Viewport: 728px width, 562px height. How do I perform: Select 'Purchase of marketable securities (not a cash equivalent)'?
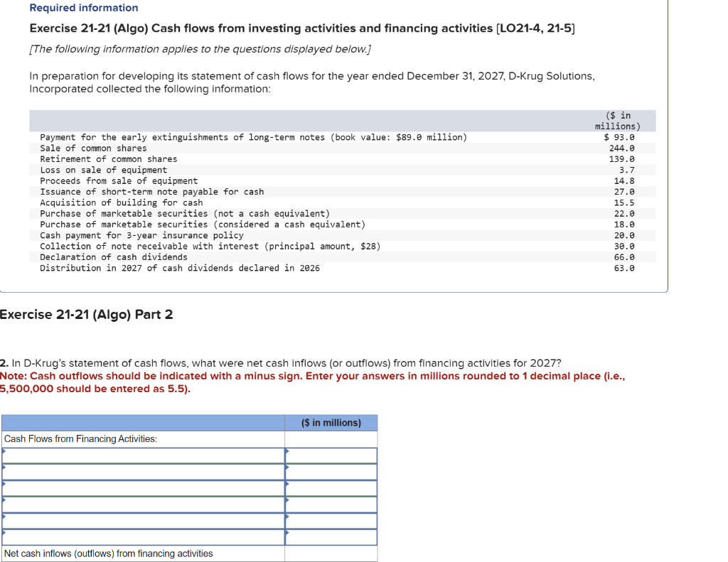click(185, 213)
